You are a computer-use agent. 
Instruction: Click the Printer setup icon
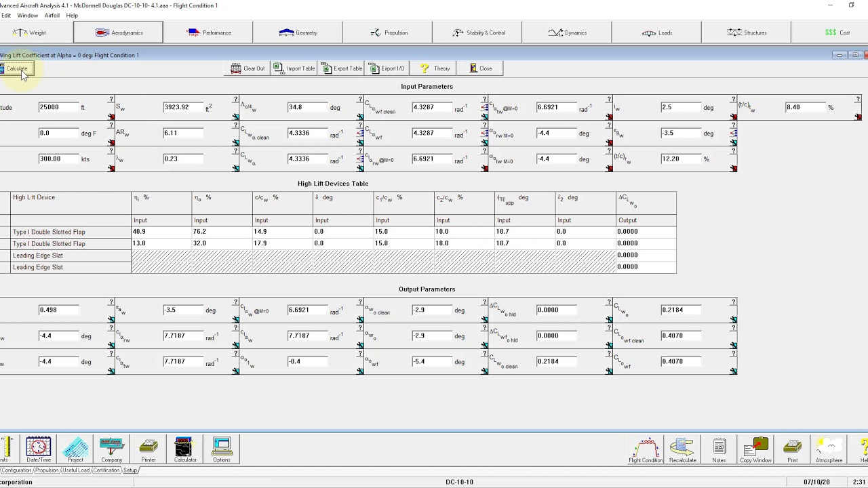149,450
